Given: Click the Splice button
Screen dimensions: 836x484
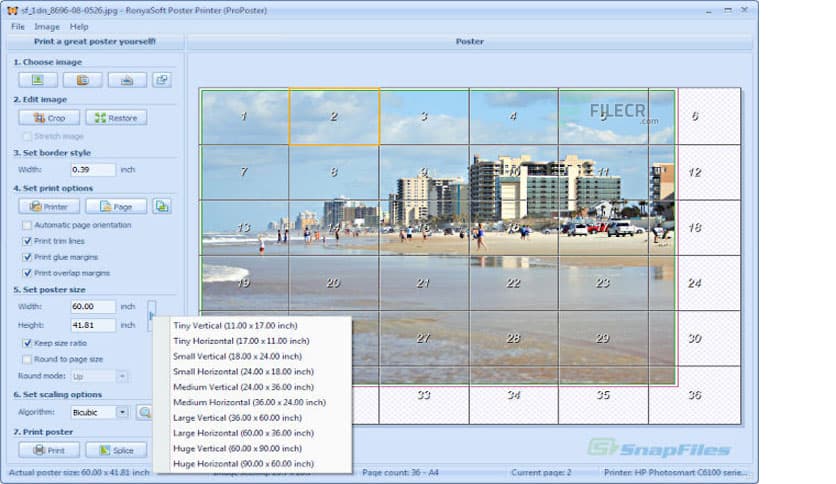Looking at the screenshot, I should tap(116, 450).
